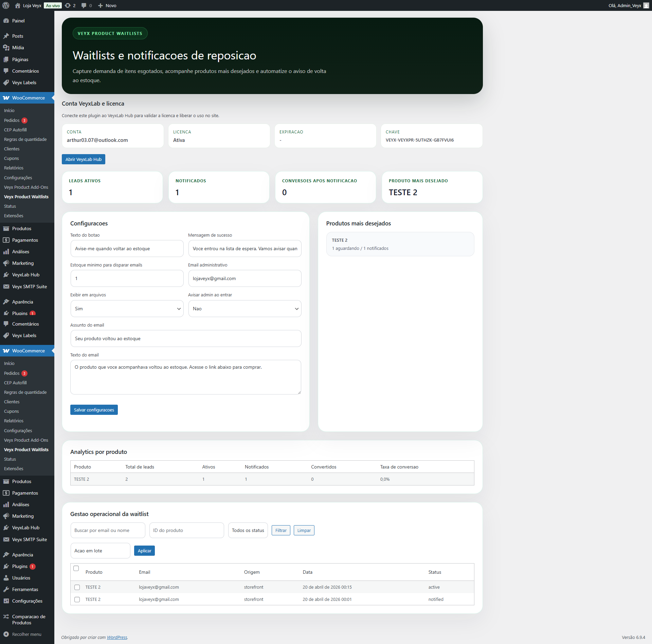
Task: Open Pedidos from the WooCommerce menu
Action: coord(12,120)
